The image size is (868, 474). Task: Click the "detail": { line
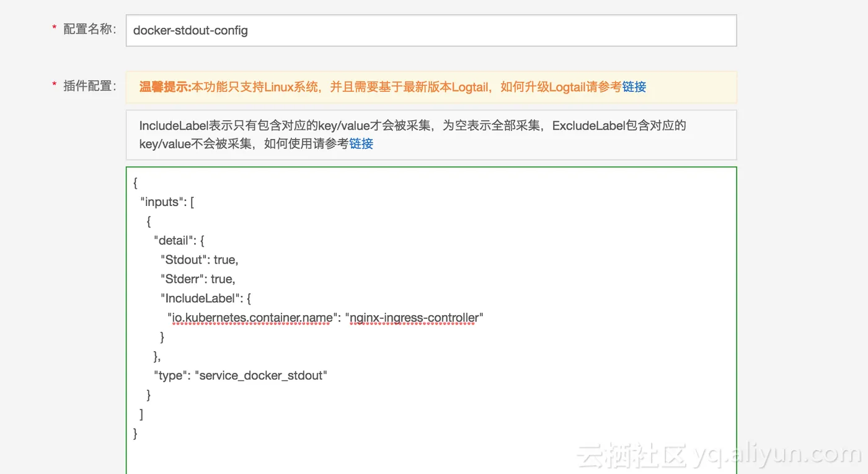(179, 241)
